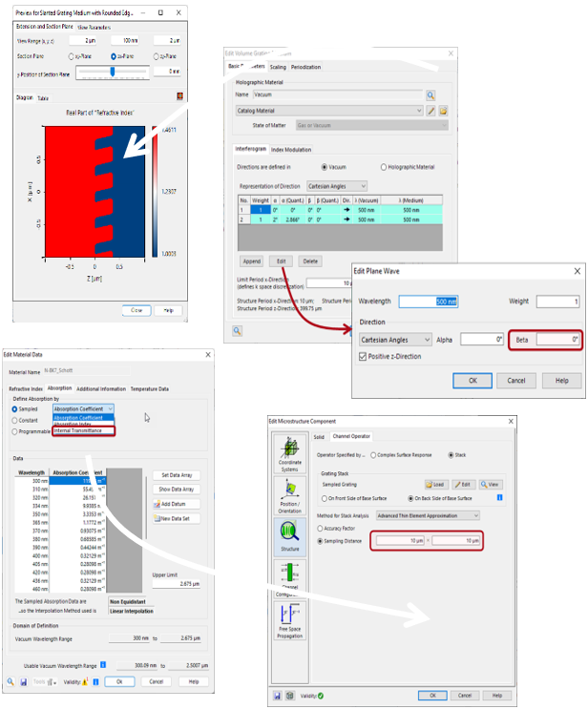The height and width of the screenshot is (709, 588).
Task: Click the magnifier icon beside the Vacuum name
Action: click(x=430, y=95)
